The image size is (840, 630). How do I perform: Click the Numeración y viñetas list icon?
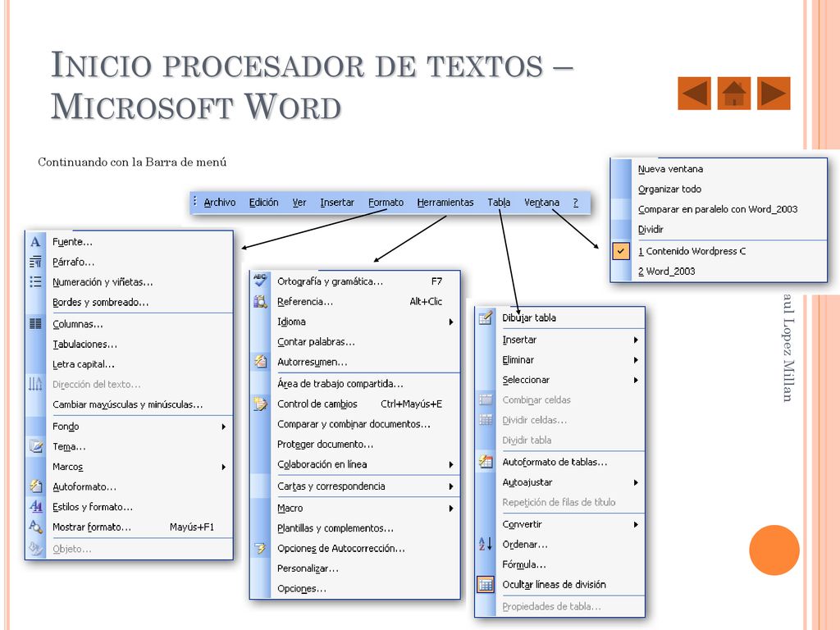click(x=35, y=282)
